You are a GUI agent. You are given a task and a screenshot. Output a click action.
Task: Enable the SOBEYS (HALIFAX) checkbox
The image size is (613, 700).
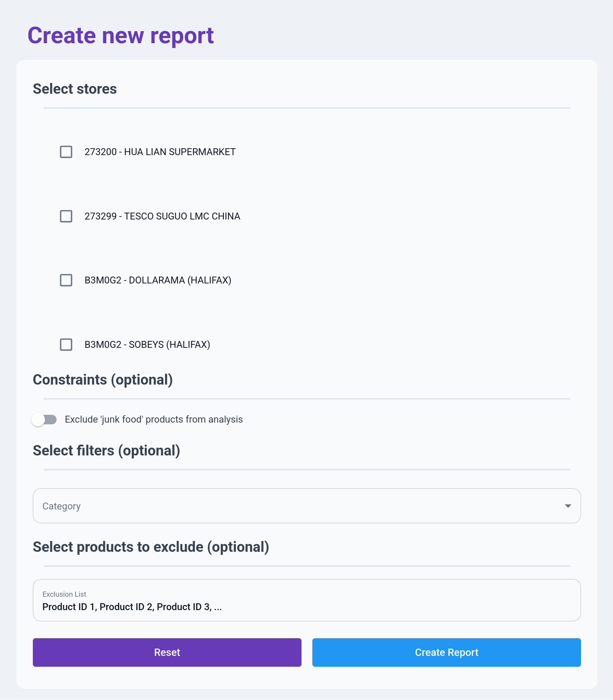pyautogui.click(x=66, y=344)
